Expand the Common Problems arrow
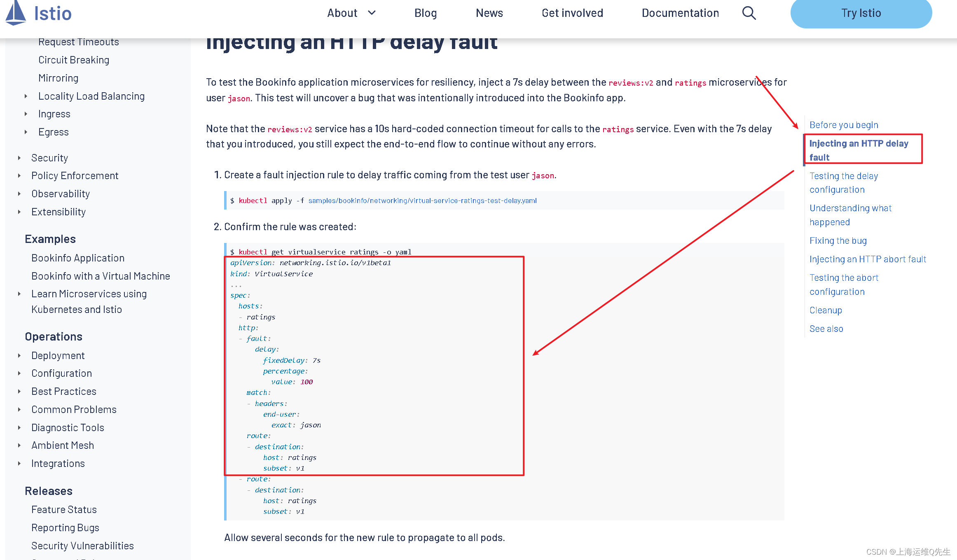 19,410
